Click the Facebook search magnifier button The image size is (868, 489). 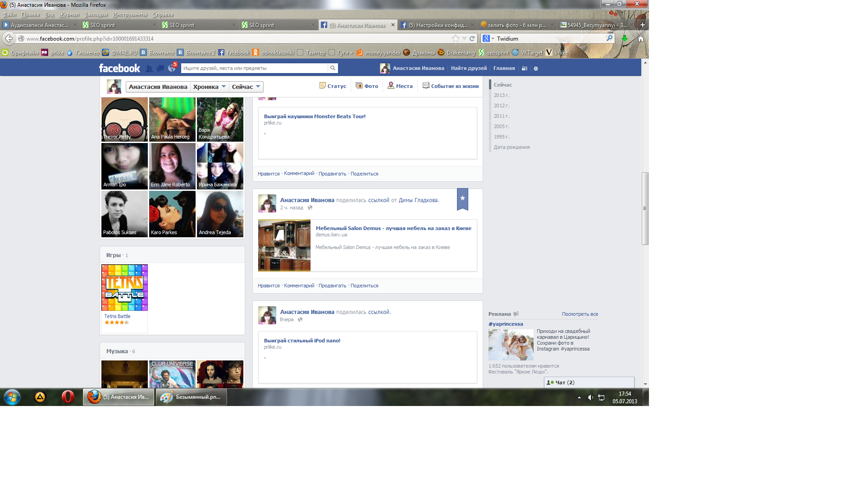(x=333, y=68)
